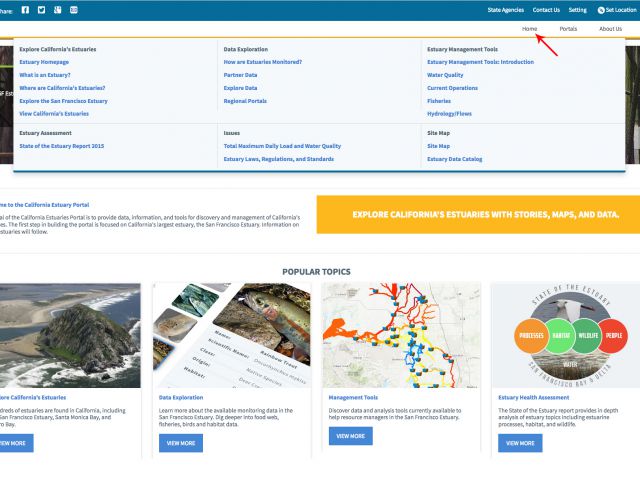Click the Set Location pin icon
This screenshot has width=640, height=480.
point(601,10)
